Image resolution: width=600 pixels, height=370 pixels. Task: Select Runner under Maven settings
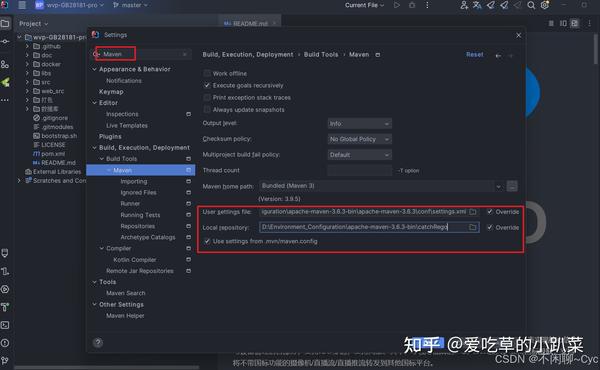(130, 204)
